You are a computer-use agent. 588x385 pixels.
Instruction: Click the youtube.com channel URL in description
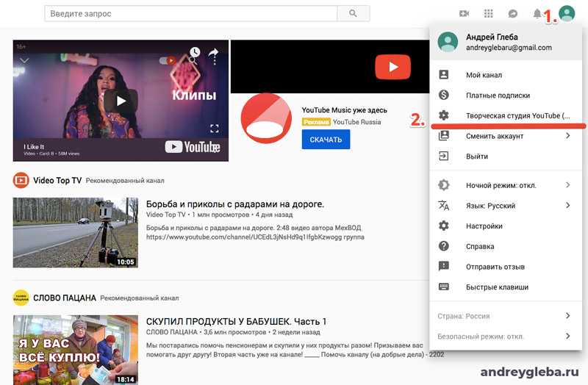(243, 237)
